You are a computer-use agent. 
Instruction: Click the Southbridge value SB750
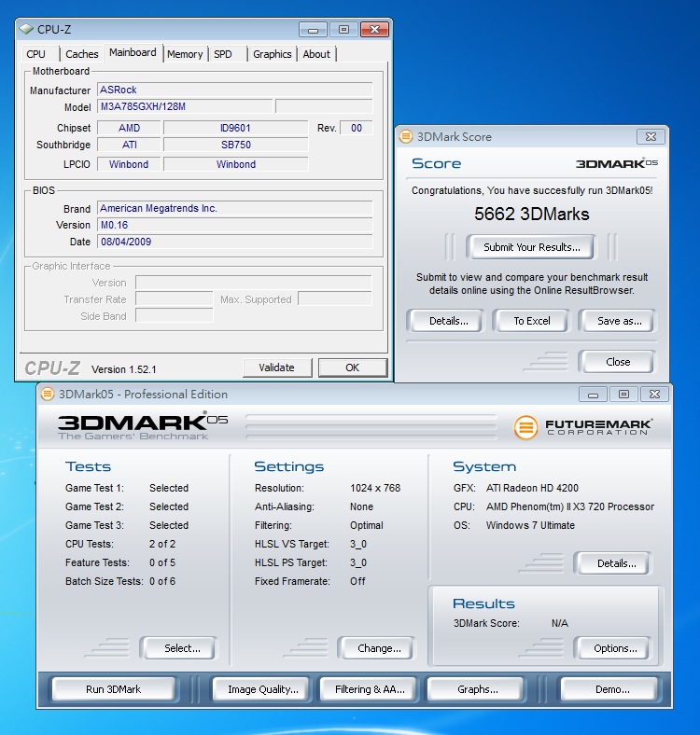[236, 145]
